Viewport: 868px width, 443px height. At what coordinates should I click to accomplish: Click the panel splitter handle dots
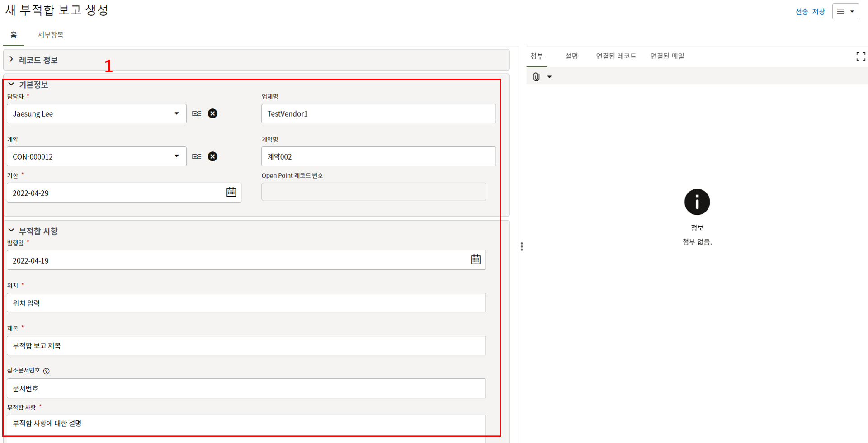tap(522, 246)
